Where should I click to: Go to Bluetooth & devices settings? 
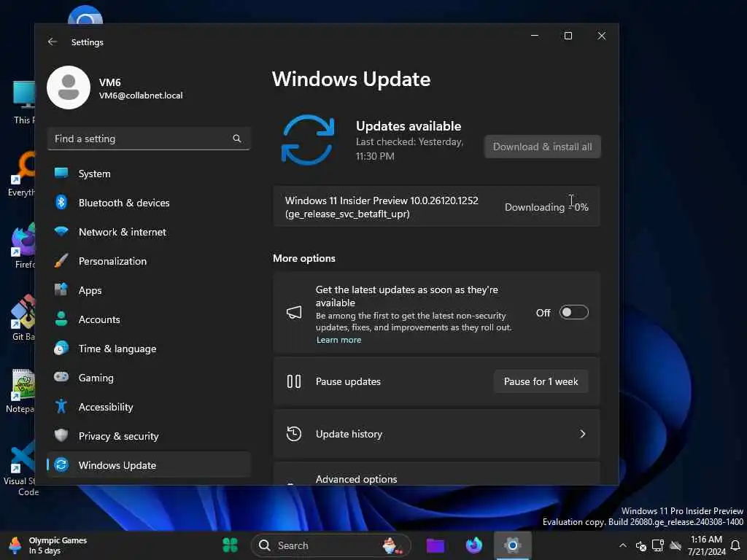(x=149, y=203)
